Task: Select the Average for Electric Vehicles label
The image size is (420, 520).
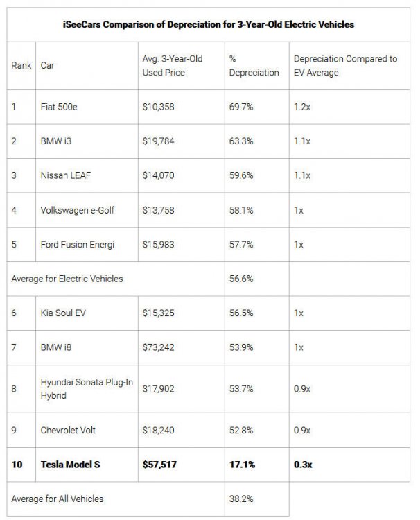Action: click(x=68, y=279)
